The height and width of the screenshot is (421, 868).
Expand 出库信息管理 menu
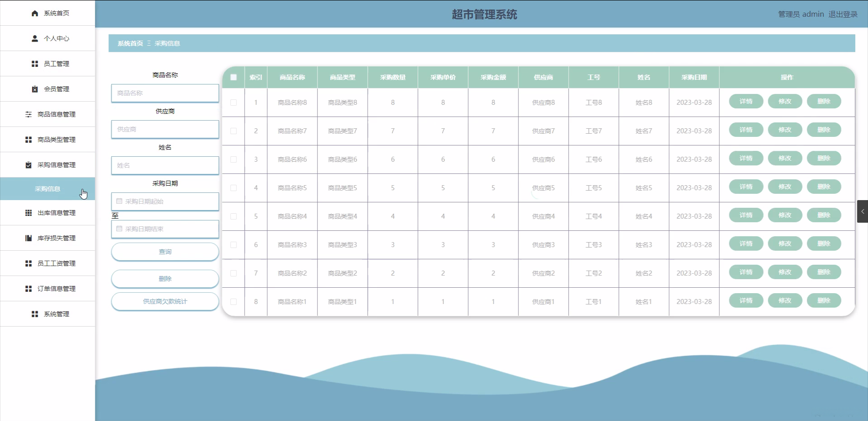click(x=47, y=213)
